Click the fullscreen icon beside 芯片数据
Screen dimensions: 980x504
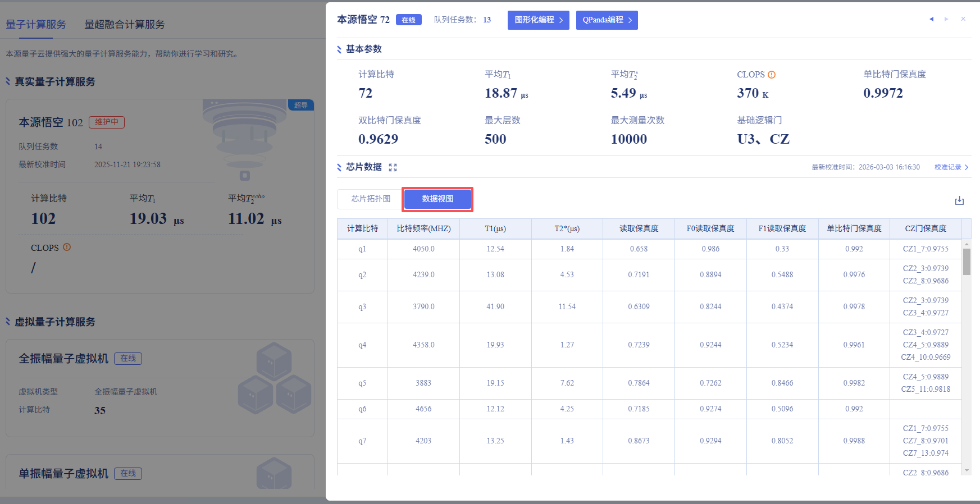(x=393, y=167)
